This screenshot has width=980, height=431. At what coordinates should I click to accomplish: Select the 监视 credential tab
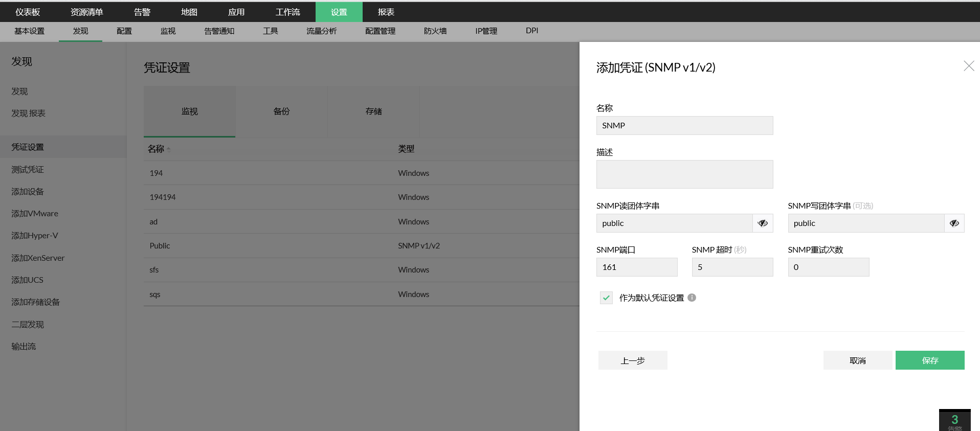coord(189,111)
